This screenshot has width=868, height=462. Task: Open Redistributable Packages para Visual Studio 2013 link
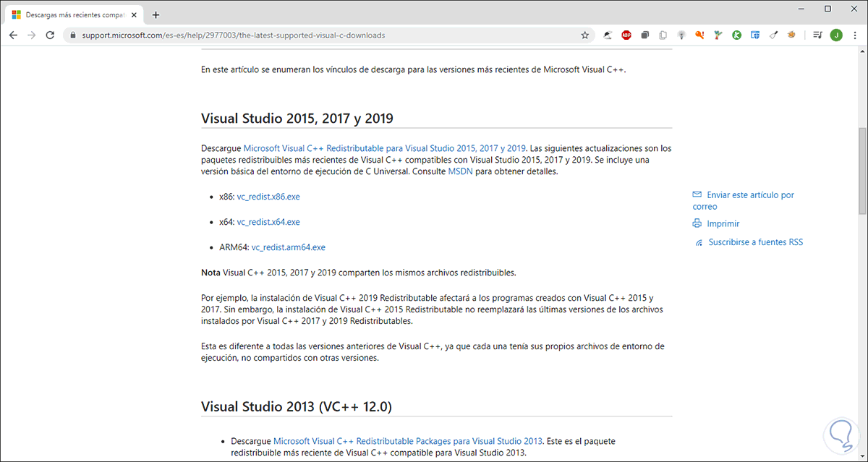pos(408,441)
